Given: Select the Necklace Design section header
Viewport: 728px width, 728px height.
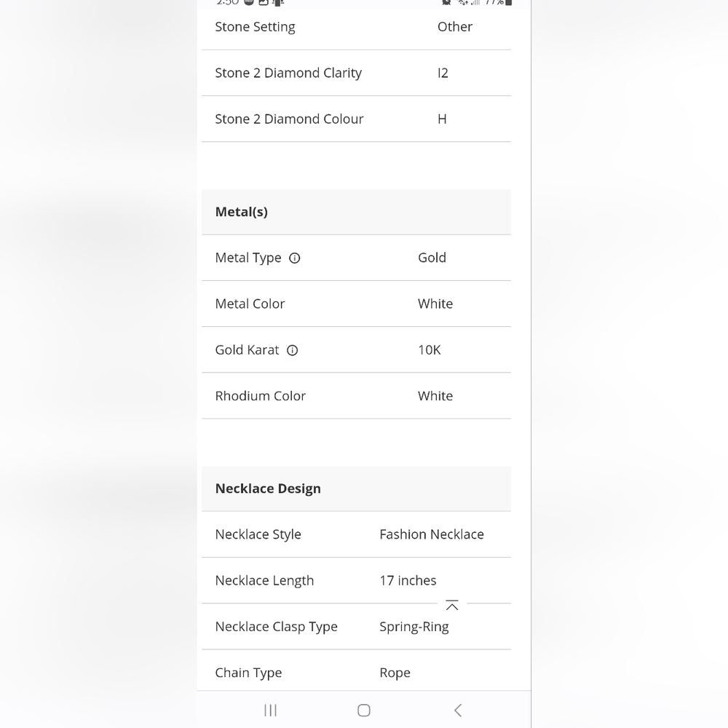Looking at the screenshot, I should [x=356, y=488].
